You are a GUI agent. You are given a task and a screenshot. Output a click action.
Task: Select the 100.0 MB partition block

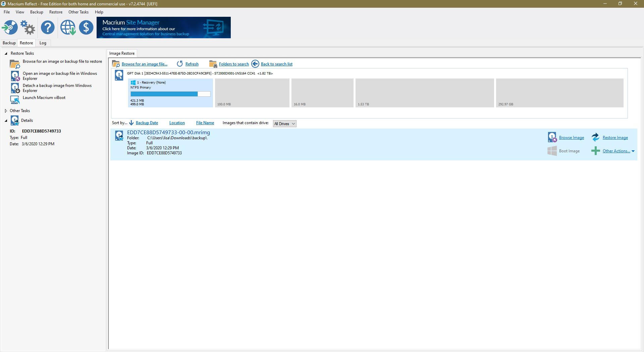[x=252, y=93]
